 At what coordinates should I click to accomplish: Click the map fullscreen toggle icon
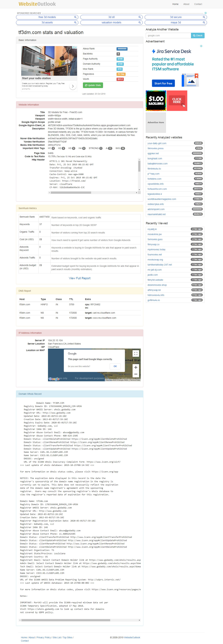136,353
